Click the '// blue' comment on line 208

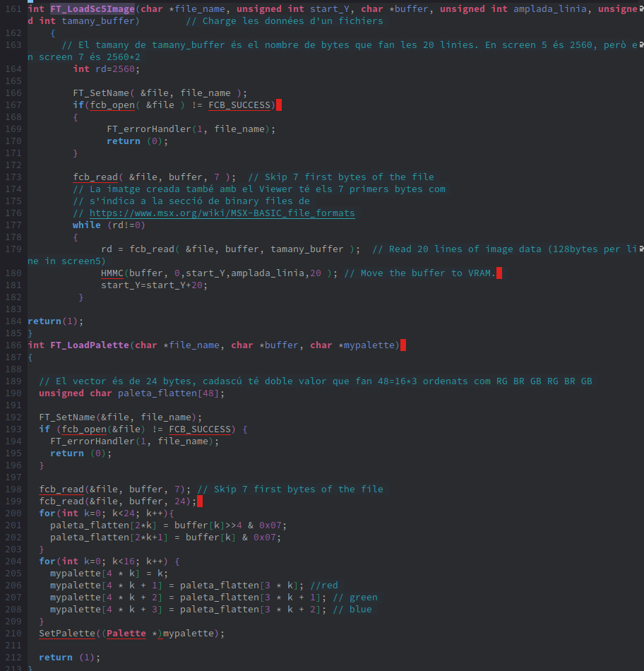[x=352, y=610]
